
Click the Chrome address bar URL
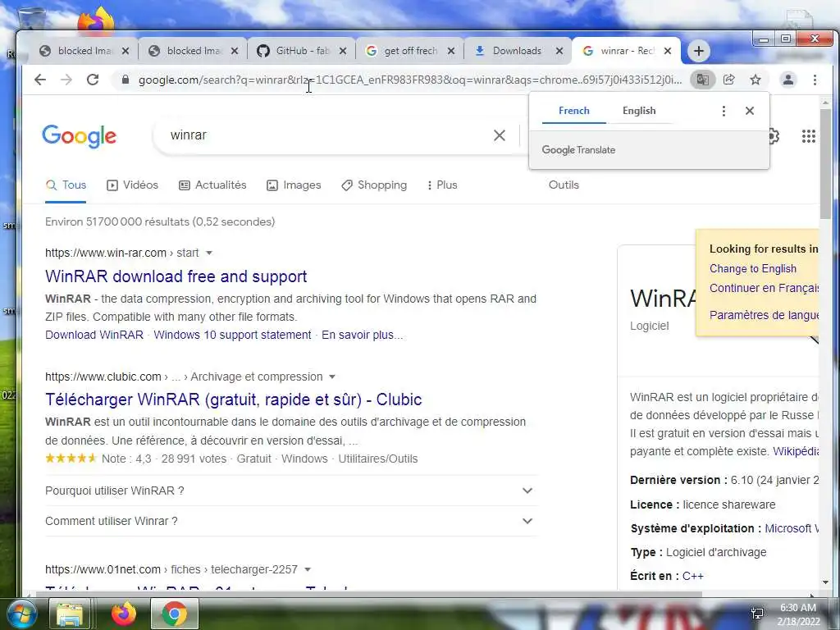click(410, 80)
